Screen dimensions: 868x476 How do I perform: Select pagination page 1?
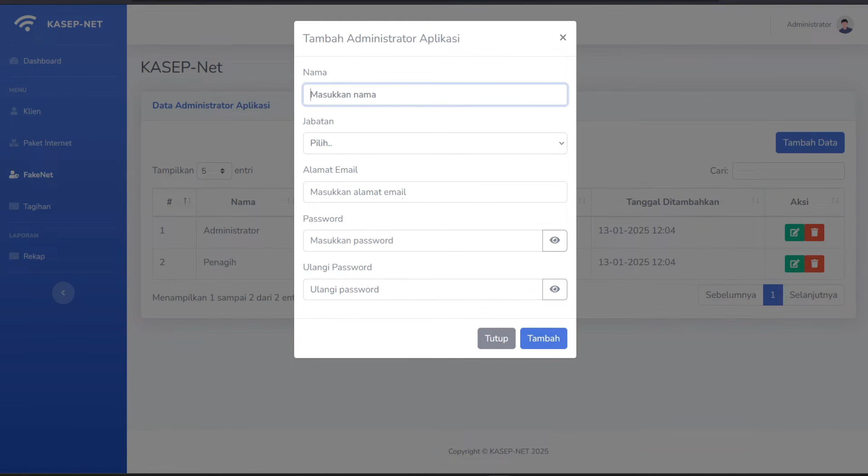pyautogui.click(x=773, y=295)
